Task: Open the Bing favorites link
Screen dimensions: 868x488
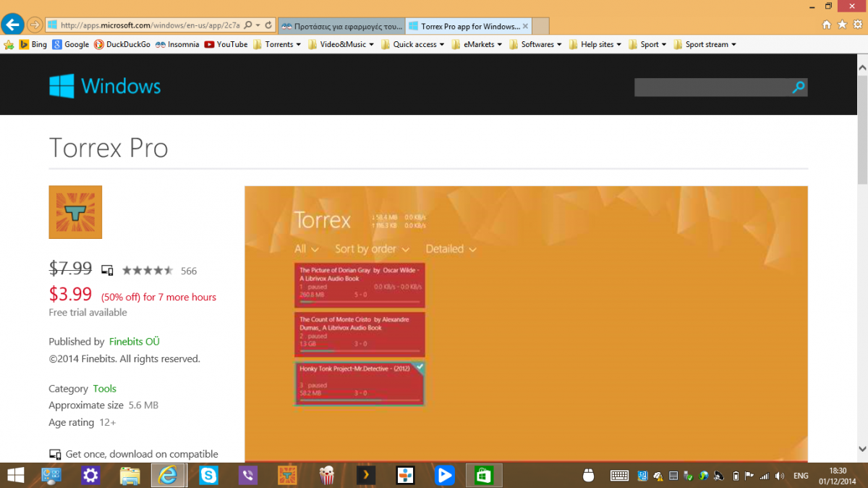Action: click(33, 44)
